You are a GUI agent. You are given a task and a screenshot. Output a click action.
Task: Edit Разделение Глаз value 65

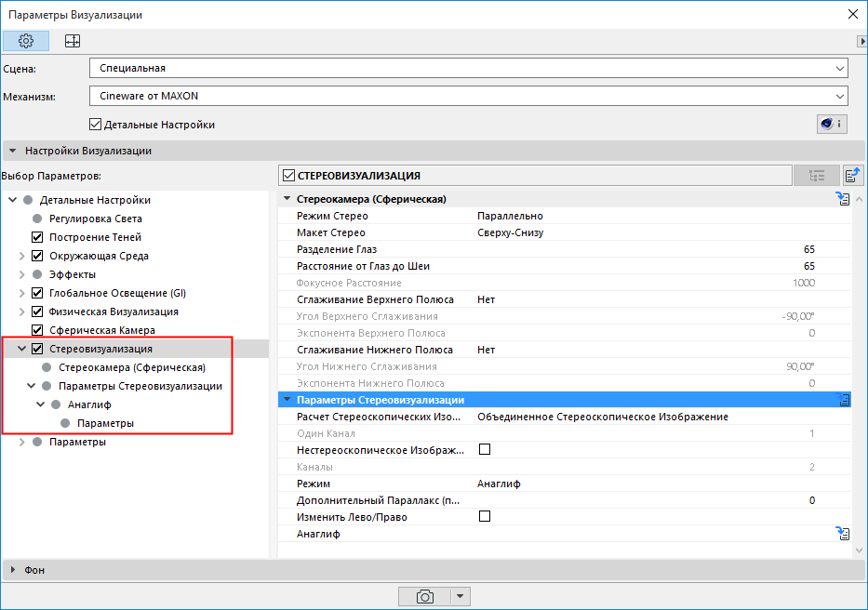click(808, 249)
